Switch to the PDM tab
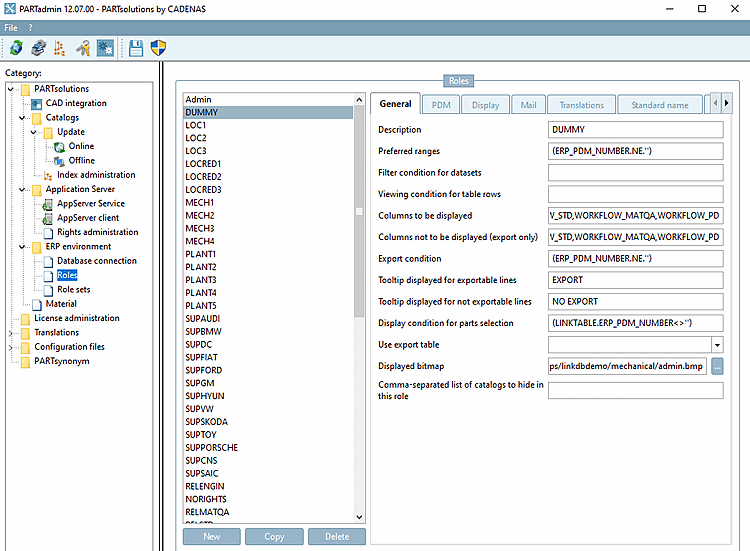 pos(441,105)
